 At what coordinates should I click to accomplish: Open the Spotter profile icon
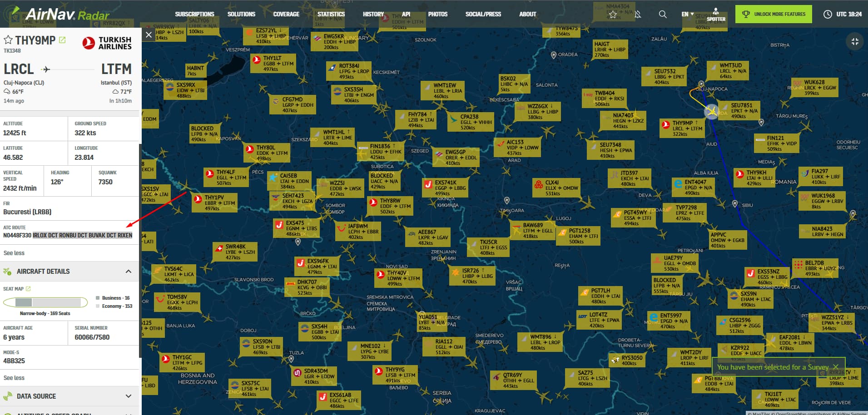coord(716,15)
